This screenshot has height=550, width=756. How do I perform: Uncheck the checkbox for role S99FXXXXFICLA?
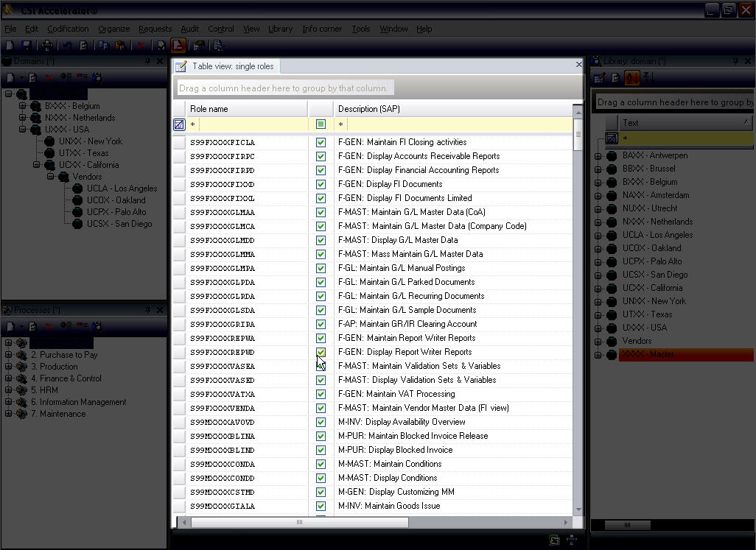321,143
